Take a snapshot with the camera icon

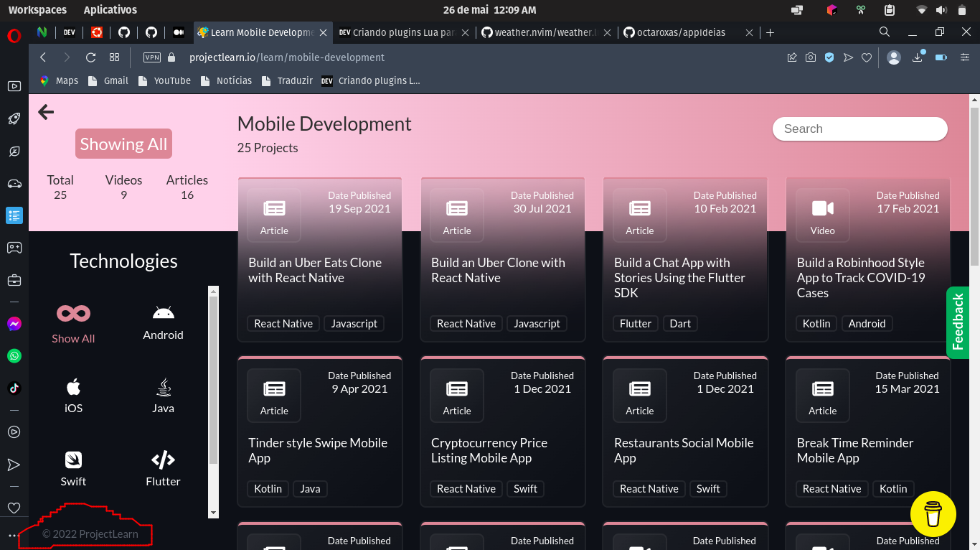[x=810, y=57]
